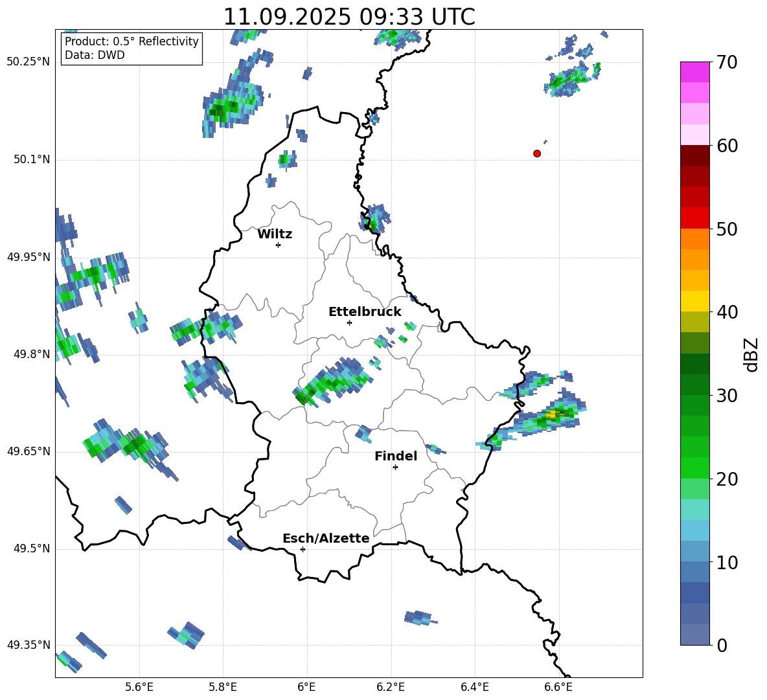
Task: Click the Esch/Alzette city label
Action: point(326,539)
